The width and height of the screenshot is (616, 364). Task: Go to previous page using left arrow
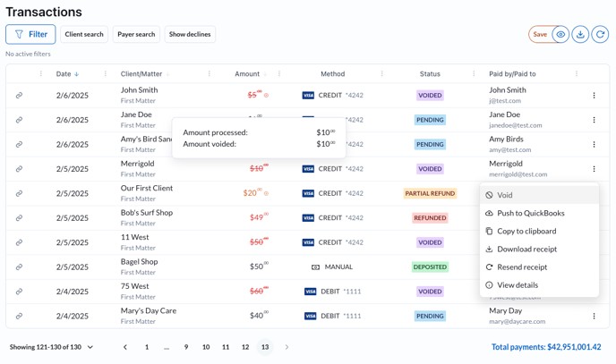pyautogui.click(x=125, y=347)
